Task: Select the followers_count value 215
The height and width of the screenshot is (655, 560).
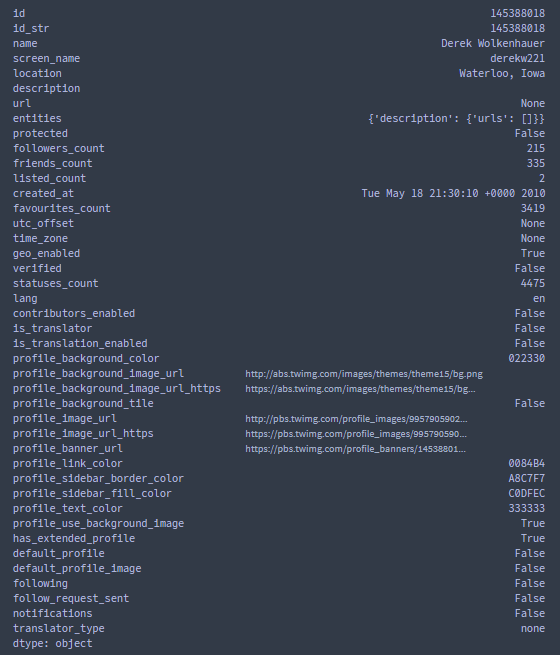Action: 536,148
